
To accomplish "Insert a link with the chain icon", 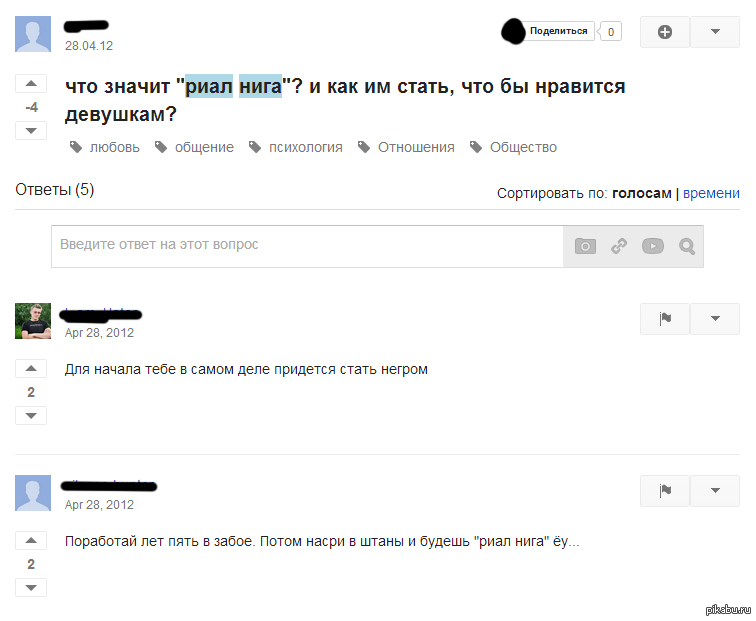I will [x=619, y=246].
